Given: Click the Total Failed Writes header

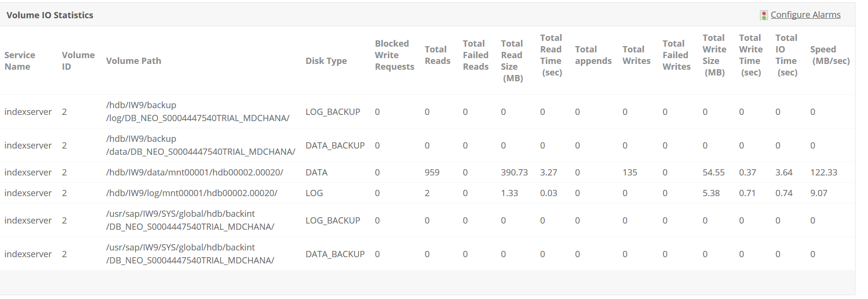Looking at the screenshot, I should point(676,55).
